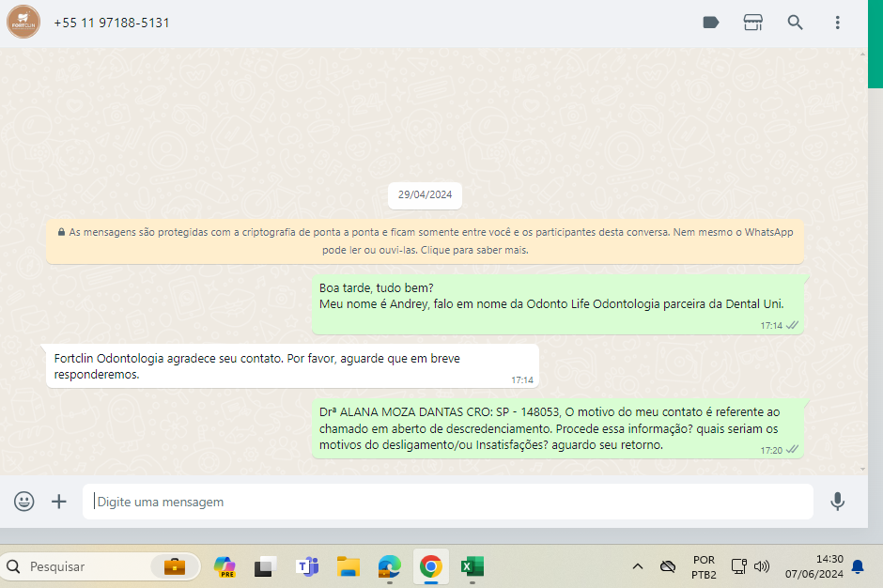Open the network status tray icon

pyautogui.click(x=739, y=566)
